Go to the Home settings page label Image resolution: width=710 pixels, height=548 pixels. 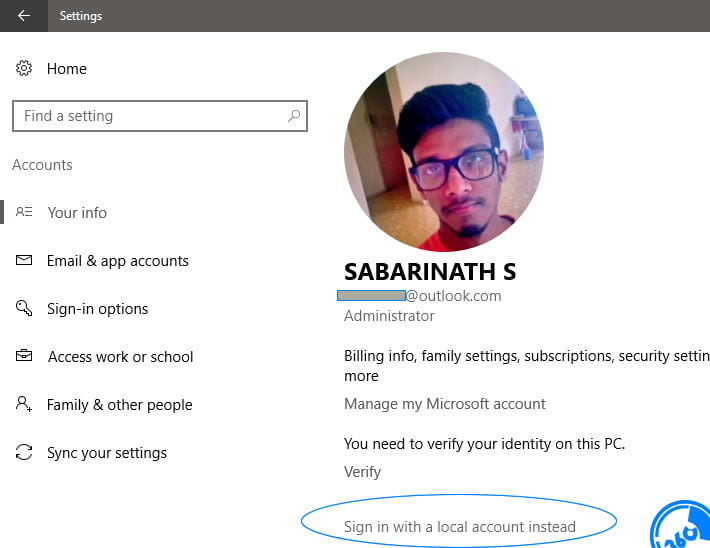67,68
